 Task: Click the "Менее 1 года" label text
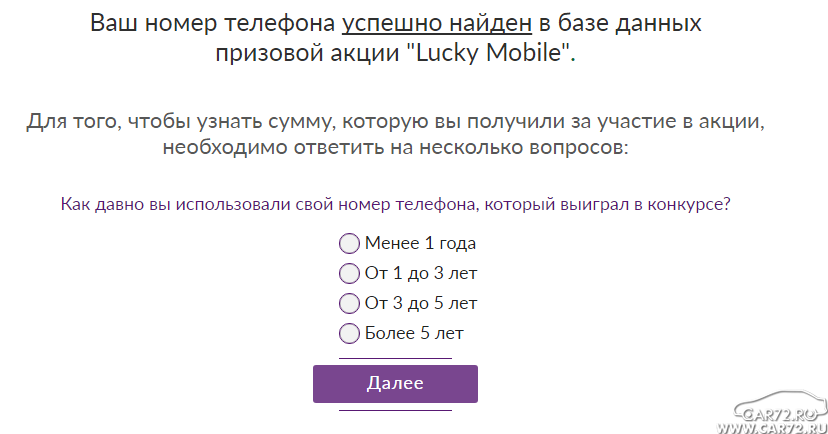420,243
